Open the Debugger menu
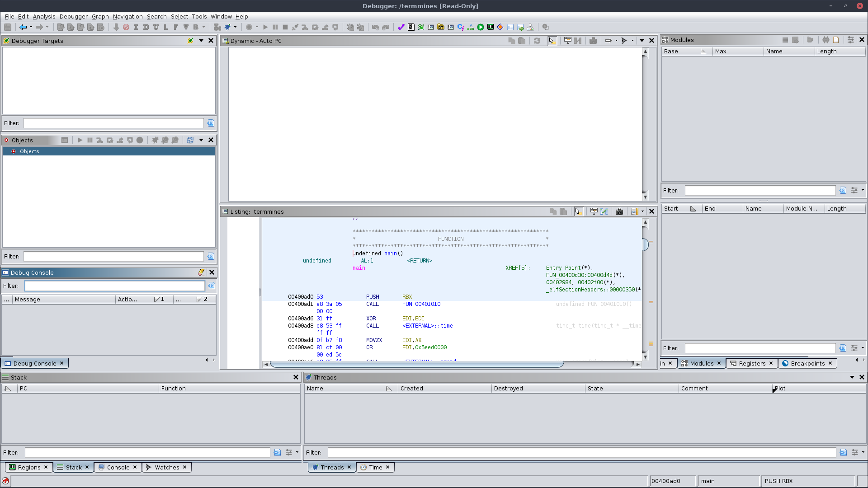Screen dimensions: 868x488 click(73, 17)
